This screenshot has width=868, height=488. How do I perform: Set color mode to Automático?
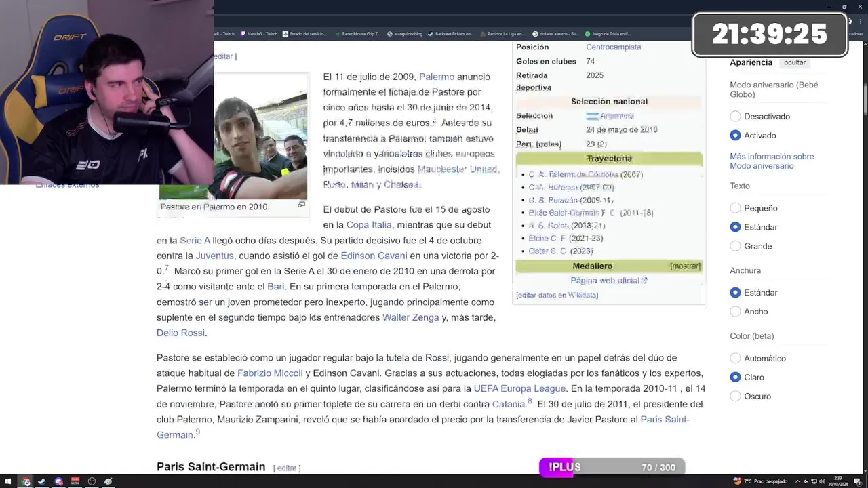coord(735,358)
